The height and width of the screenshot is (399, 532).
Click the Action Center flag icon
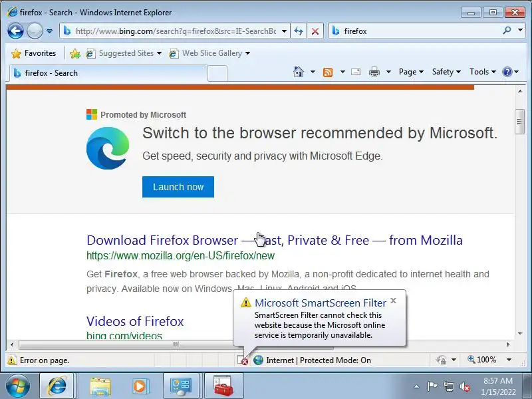tap(432, 386)
